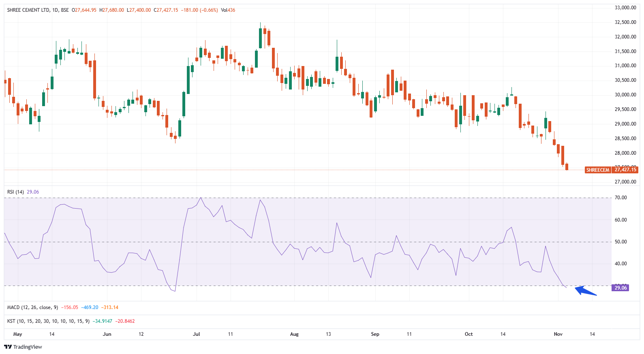
Task: Select the Jul marker on time axis
Action: point(197,334)
